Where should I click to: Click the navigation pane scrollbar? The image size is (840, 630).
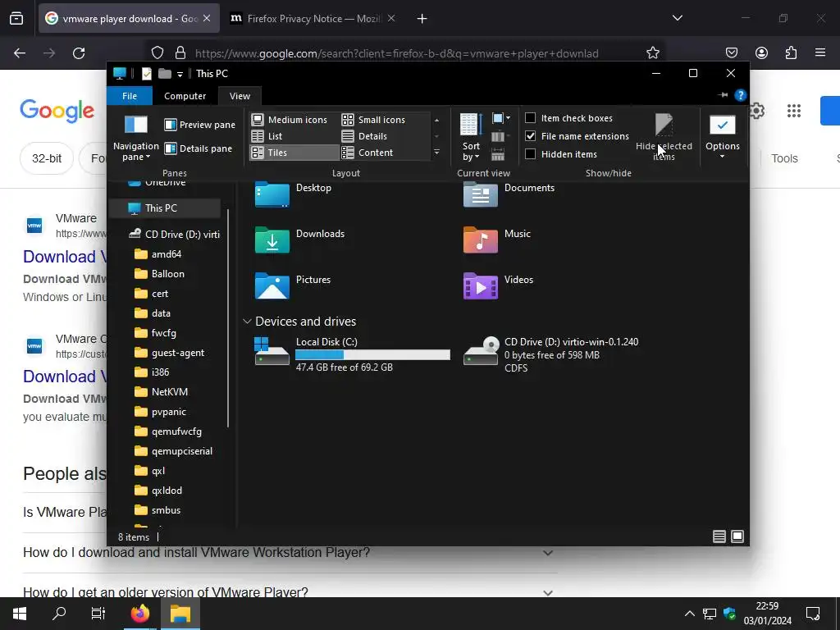[x=228, y=319]
